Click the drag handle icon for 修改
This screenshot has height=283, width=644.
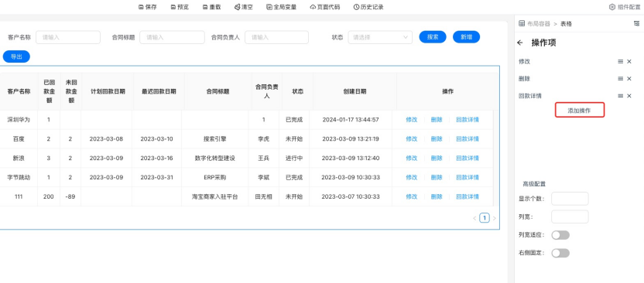(621, 62)
